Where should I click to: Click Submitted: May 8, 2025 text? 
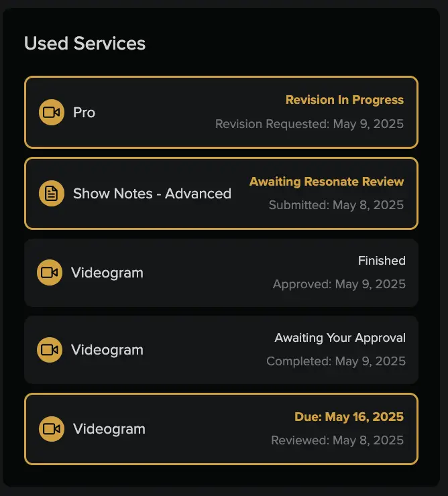(x=336, y=205)
